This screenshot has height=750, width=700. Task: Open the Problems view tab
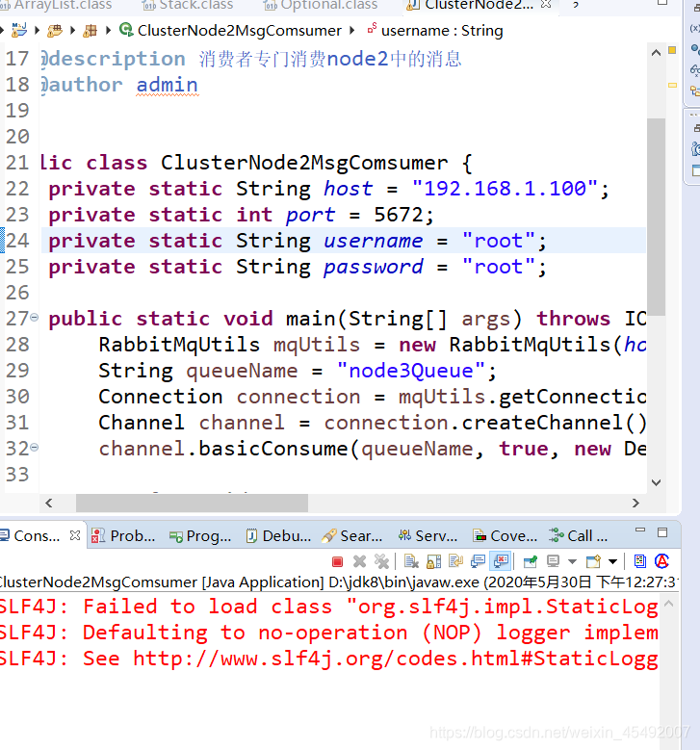pos(123,535)
